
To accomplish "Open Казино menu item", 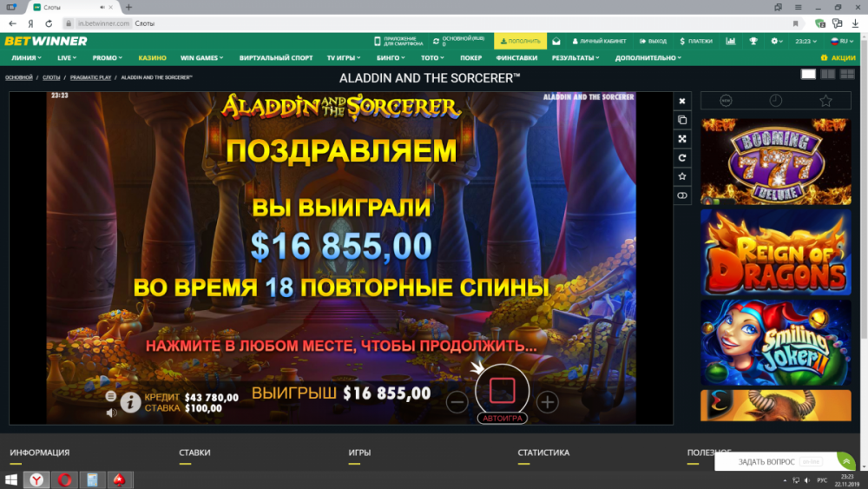I will tap(152, 57).
